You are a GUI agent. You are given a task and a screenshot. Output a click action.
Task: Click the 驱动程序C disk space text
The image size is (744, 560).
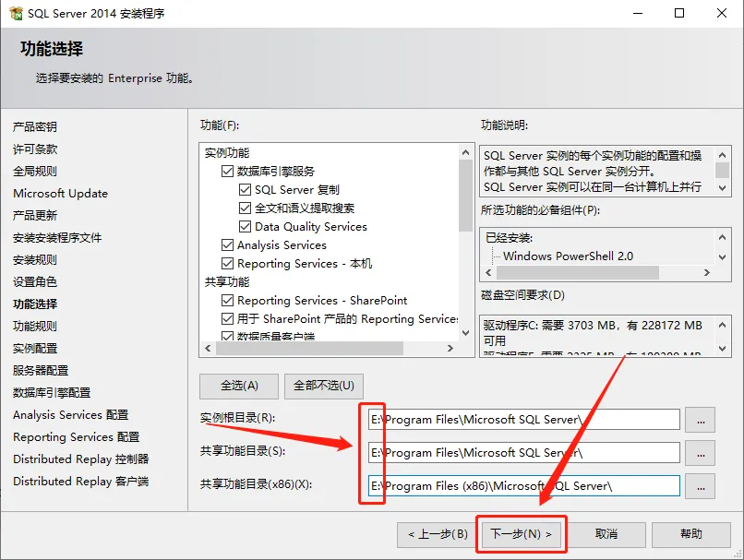point(593,333)
